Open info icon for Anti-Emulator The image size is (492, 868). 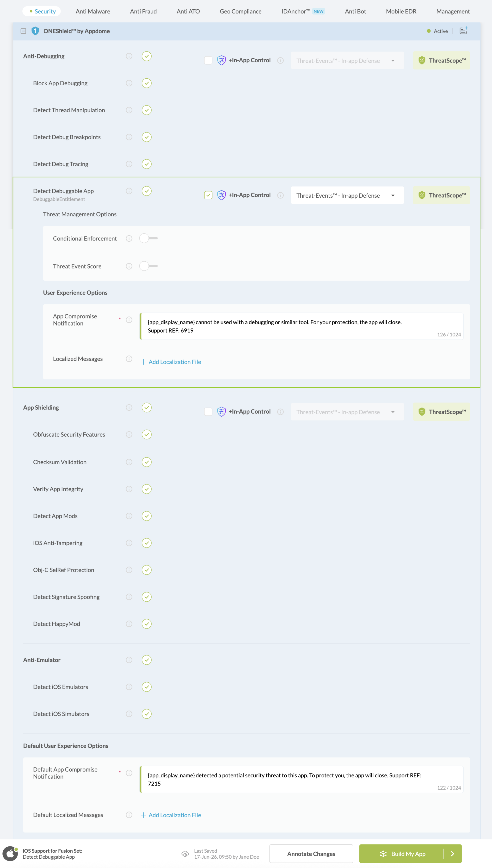pyautogui.click(x=129, y=660)
